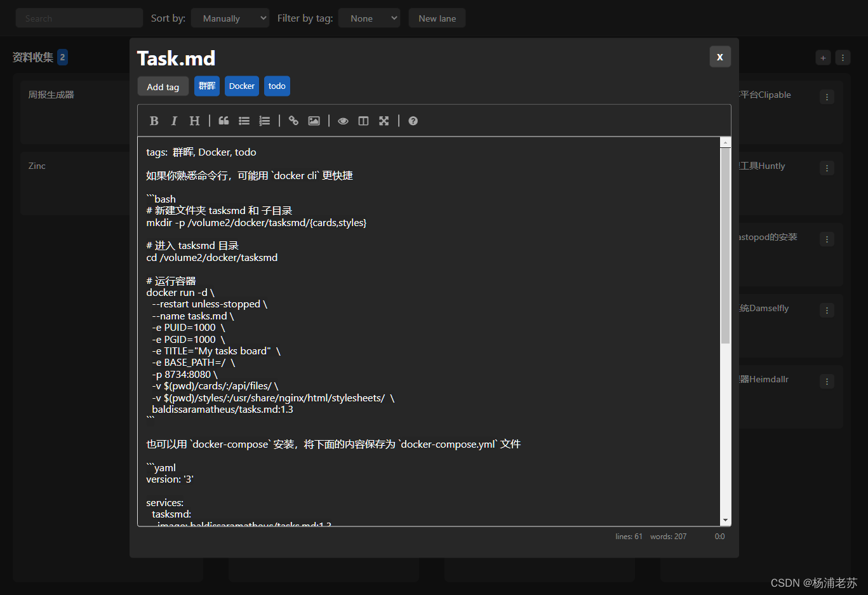Click the Search input field
Screen dimensions: 868x595
point(79,18)
